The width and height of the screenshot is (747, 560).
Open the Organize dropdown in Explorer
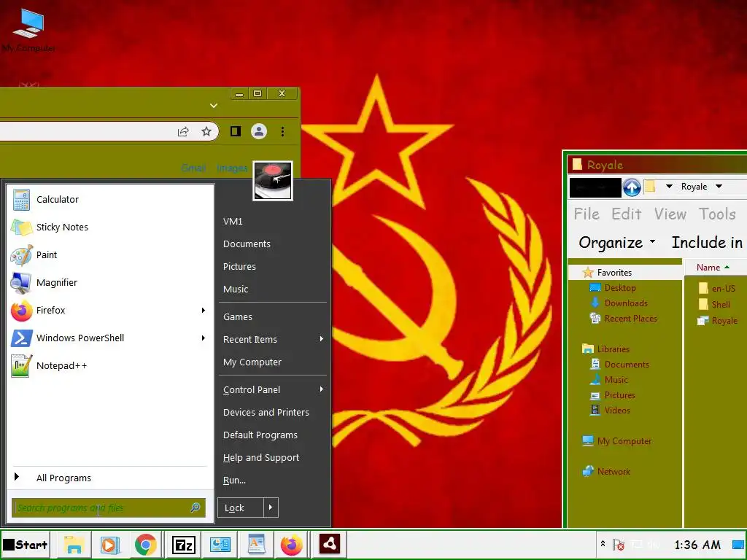point(617,242)
